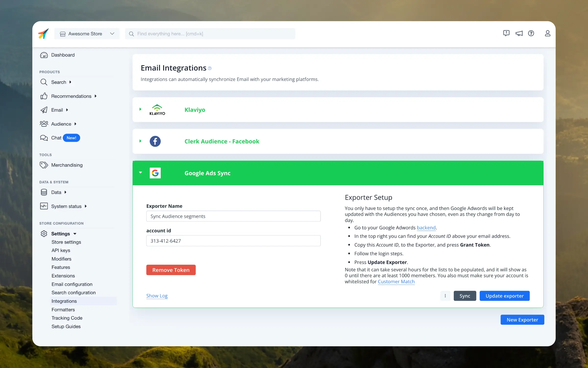The width and height of the screenshot is (588, 368).
Task: Click the Clerk.io rocket logo icon
Action: [x=43, y=34]
